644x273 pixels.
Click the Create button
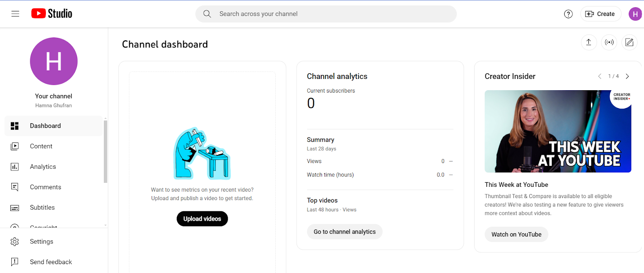click(x=601, y=14)
